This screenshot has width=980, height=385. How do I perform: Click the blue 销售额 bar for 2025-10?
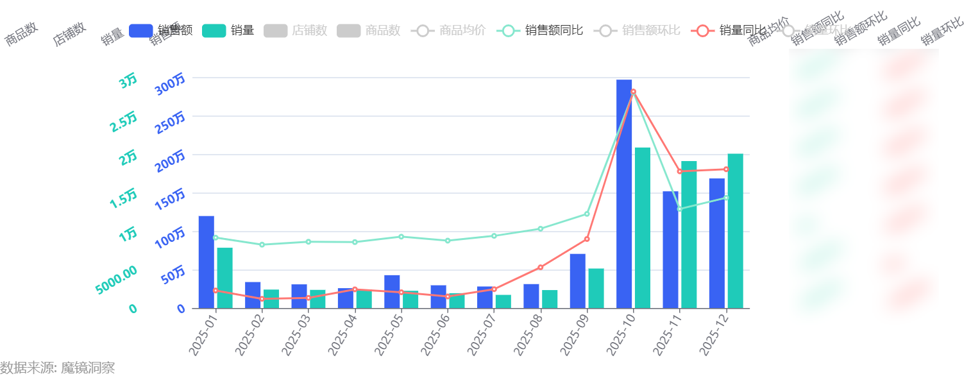[624, 194]
